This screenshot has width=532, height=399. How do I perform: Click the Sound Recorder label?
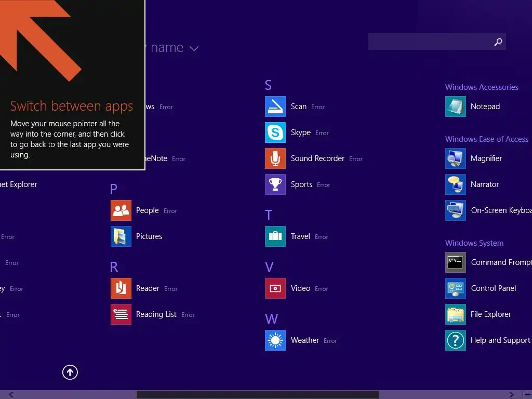point(317,158)
